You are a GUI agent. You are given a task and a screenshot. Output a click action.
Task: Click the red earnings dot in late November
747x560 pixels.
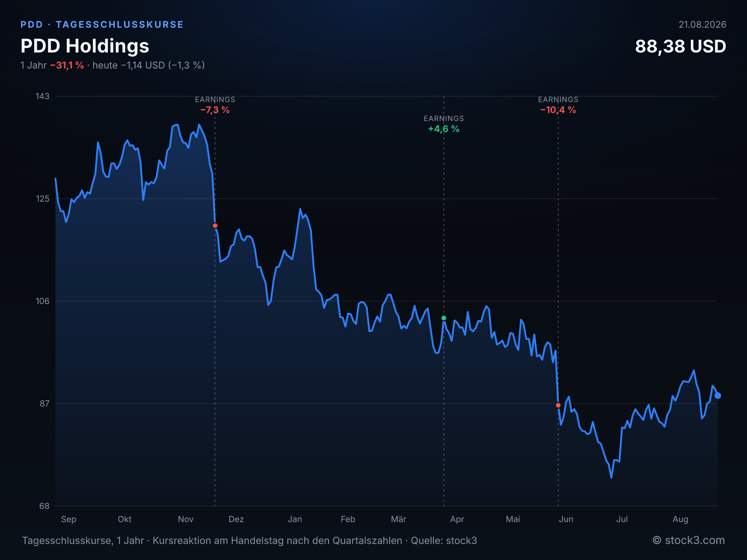tap(215, 226)
